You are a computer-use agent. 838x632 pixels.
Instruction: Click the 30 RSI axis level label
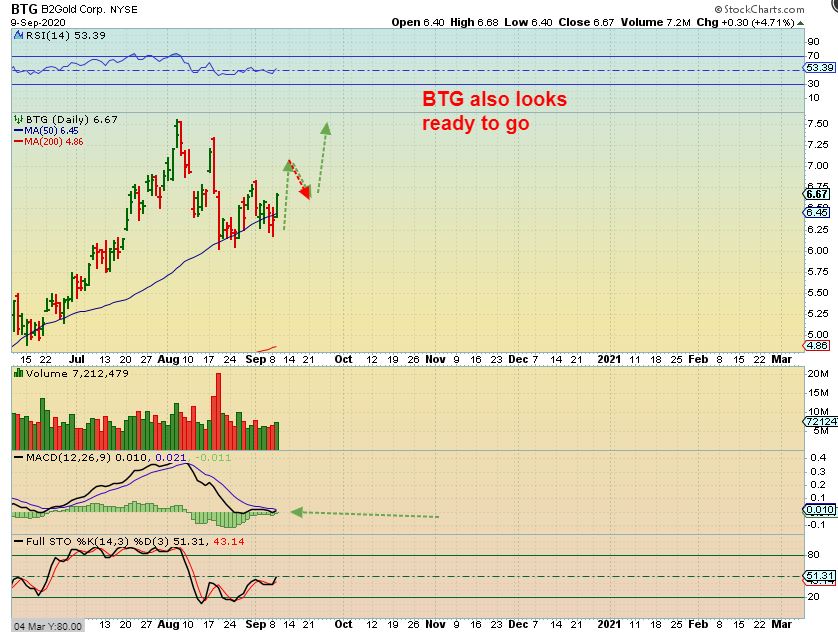pyautogui.click(x=813, y=83)
